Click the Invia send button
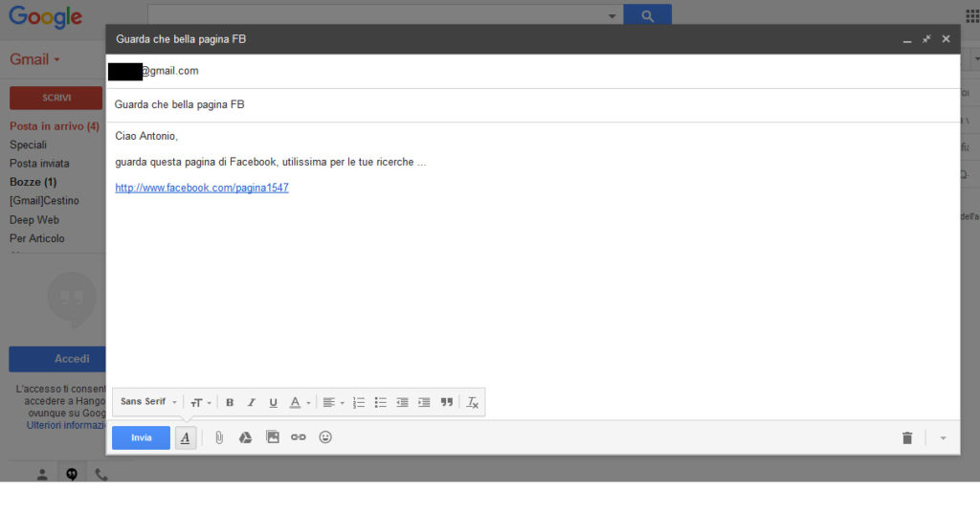This screenshot has width=980, height=515. [x=142, y=437]
